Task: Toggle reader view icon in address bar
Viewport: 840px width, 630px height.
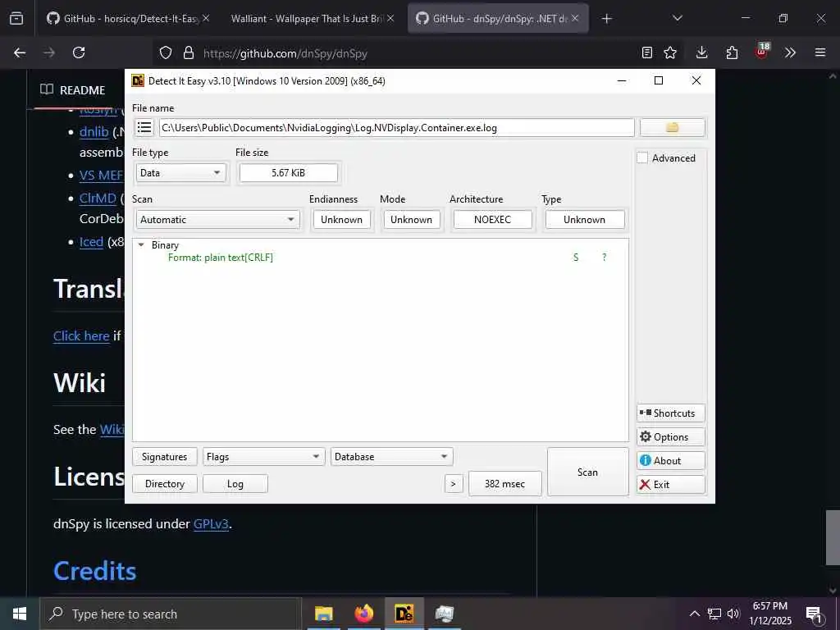Action: coord(647,52)
